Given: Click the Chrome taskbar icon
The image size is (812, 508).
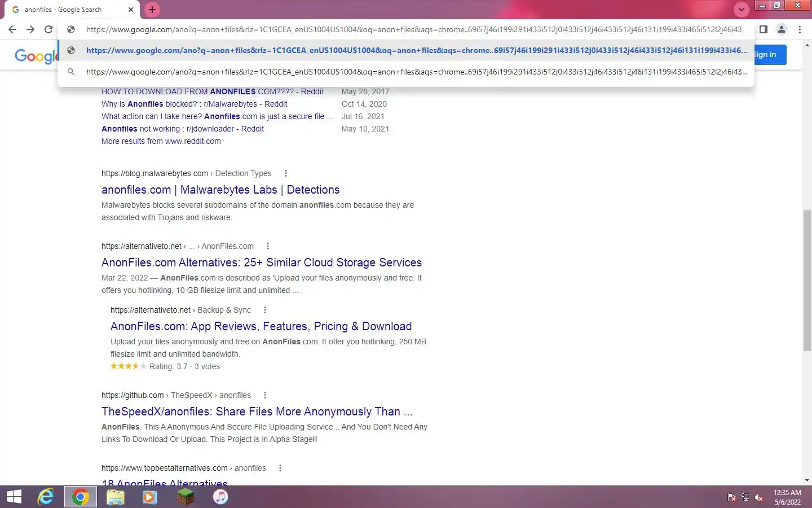Looking at the screenshot, I should pyautogui.click(x=80, y=497).
